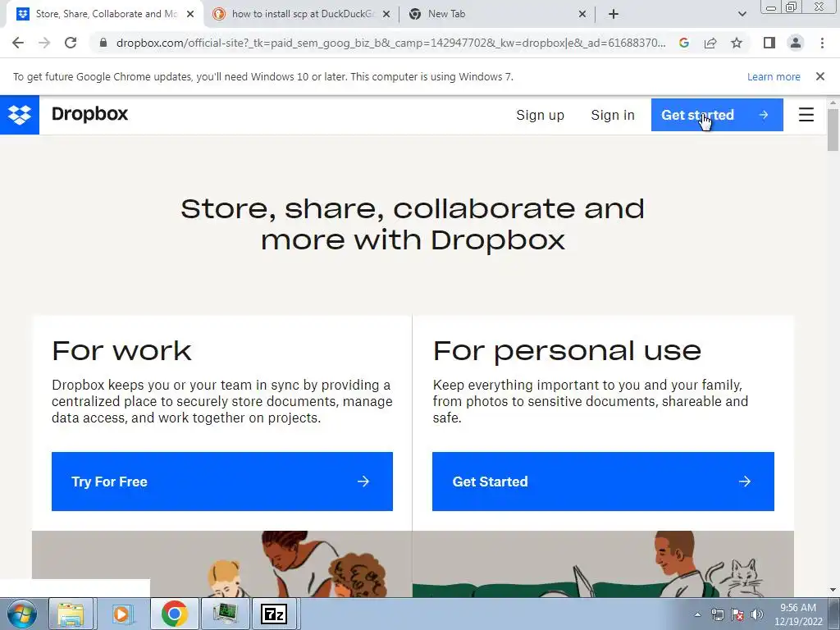Click network tray icon

717,614
